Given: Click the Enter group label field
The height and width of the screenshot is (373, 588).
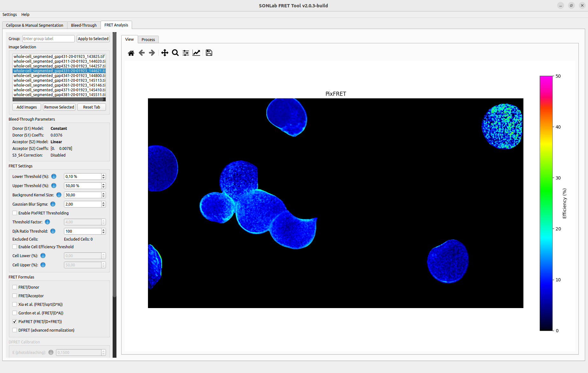Looking at the screenshot, I should pos(48,39).
